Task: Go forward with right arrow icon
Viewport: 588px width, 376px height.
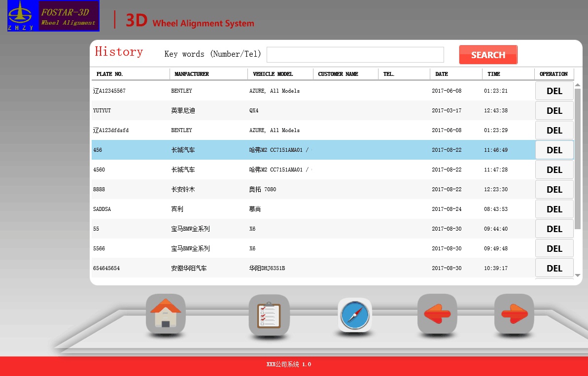Action: pyautogui.click(x=514, y=314)
